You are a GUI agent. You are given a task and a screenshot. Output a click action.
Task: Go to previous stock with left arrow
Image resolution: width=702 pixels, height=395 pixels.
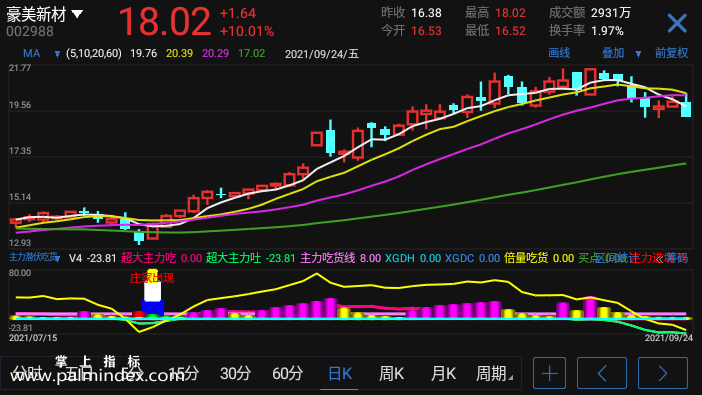point(602,373)
